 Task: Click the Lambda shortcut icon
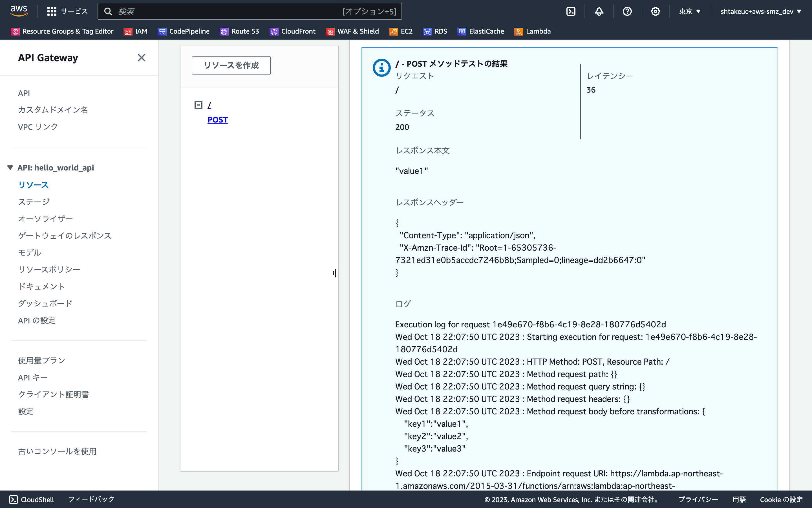[519, 32]
